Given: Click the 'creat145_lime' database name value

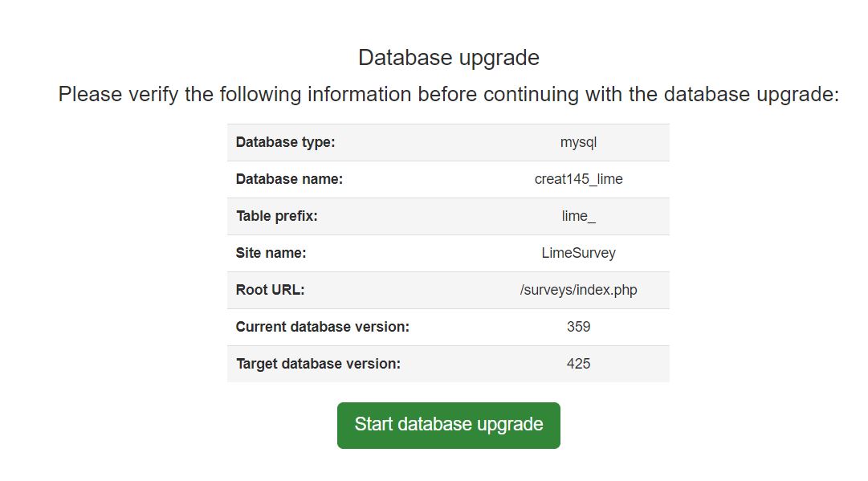Looking at the screenshot, I should [578, 179].
